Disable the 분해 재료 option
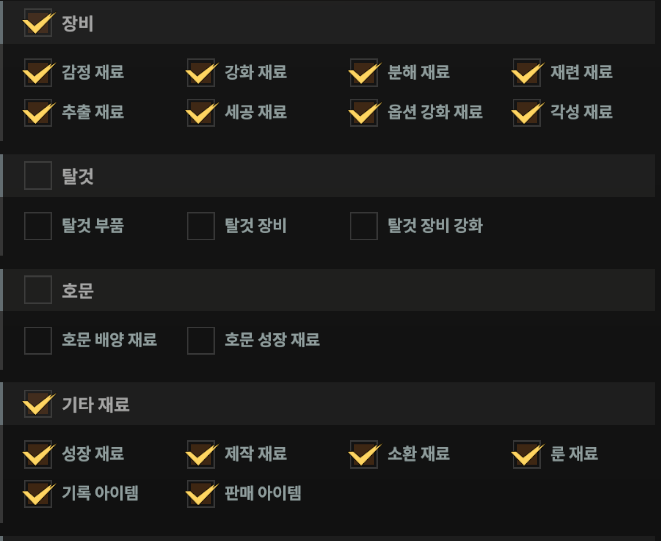 point(364,73)
